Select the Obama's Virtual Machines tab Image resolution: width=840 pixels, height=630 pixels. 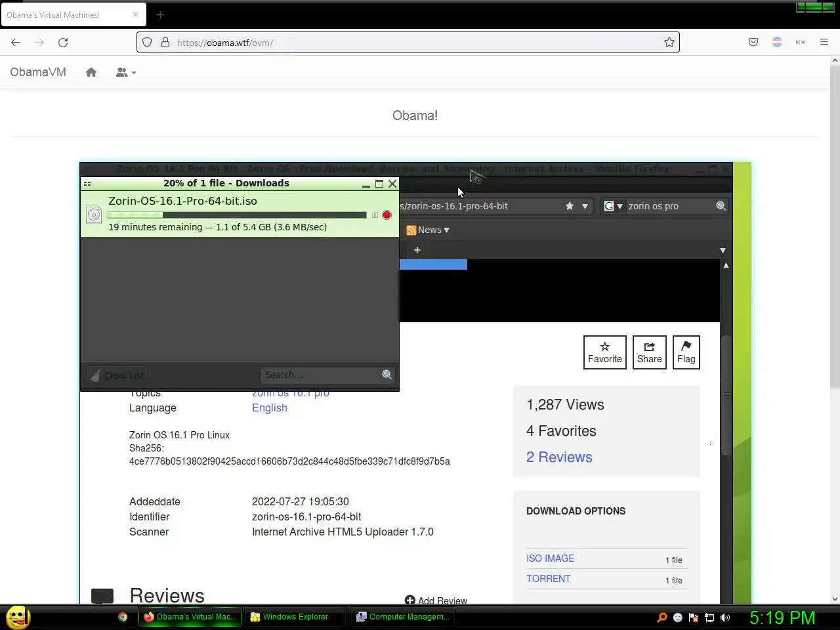(73, 14)
